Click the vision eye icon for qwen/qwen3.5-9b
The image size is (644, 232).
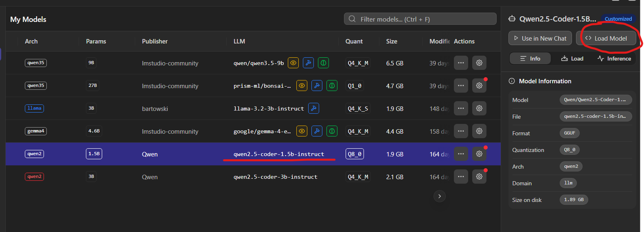(293, 63)
